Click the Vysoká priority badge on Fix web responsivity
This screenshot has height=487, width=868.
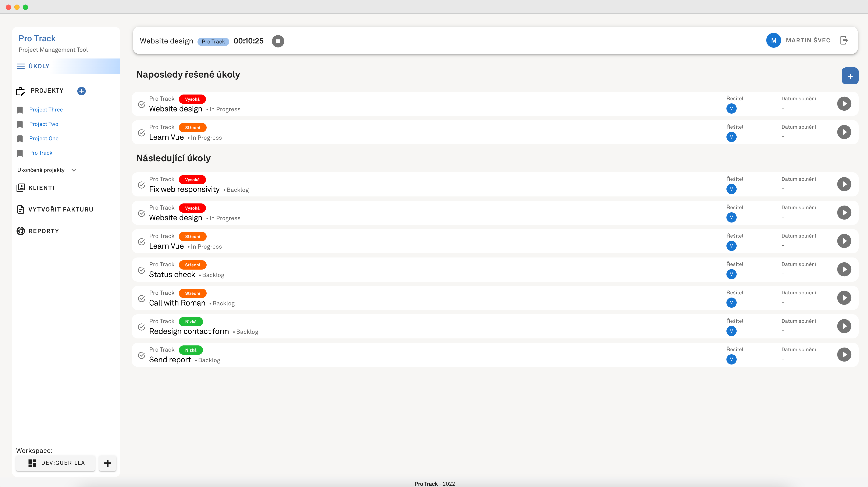click(x=192, y=180)
